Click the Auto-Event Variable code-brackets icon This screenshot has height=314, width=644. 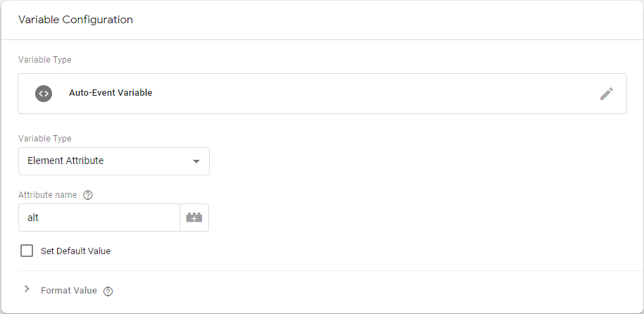[44, 94]
